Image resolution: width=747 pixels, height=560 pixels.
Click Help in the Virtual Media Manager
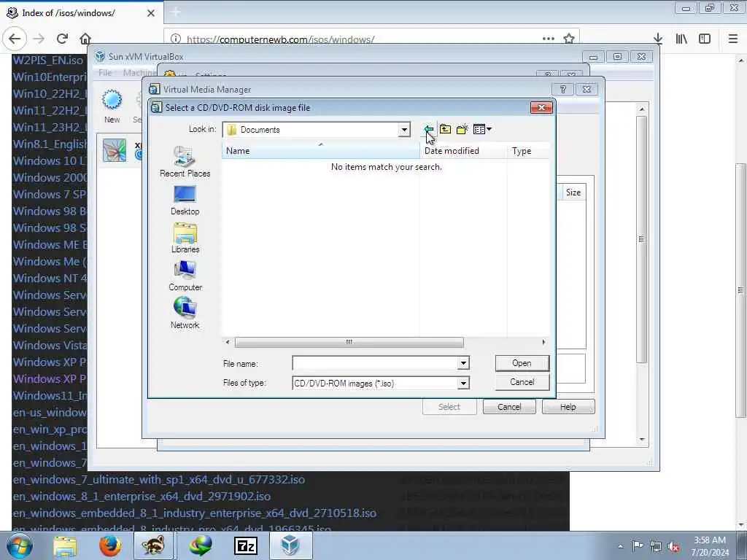pos(568,407)
